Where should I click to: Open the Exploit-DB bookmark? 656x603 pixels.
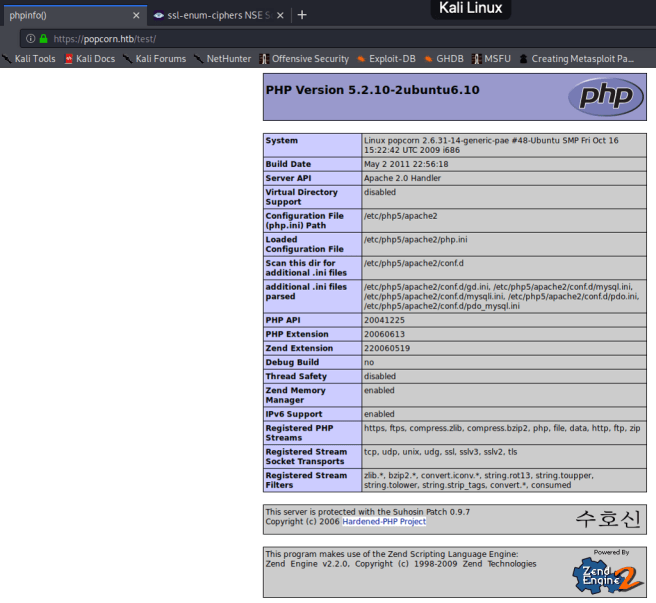click(386, 59)
